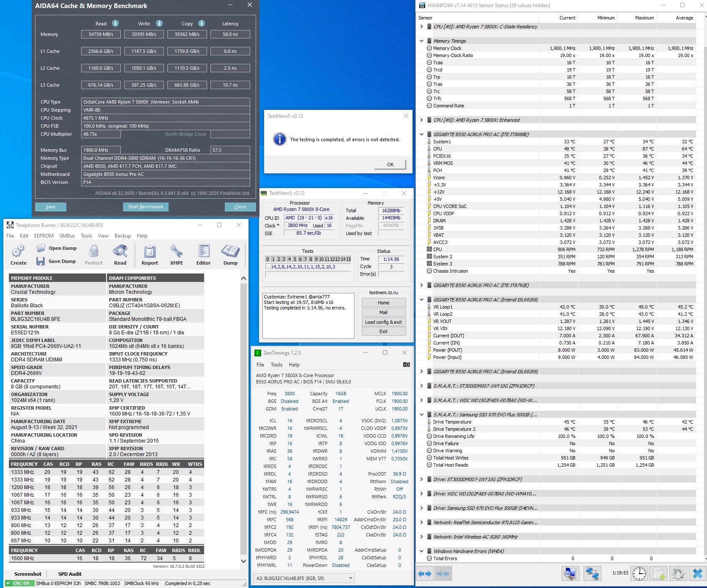
Task: Click the TestMem5 main window title icon
Action: (264, 193)
